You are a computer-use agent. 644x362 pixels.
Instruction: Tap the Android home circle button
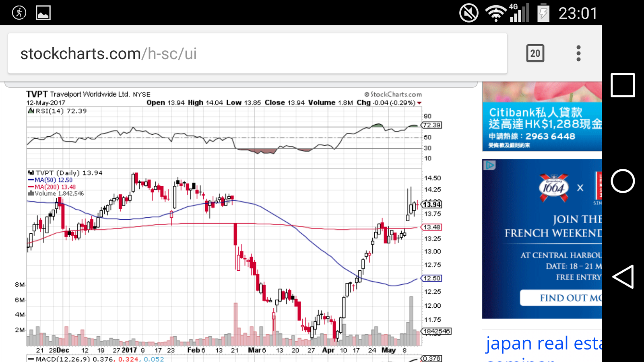(x=623, y=181)
